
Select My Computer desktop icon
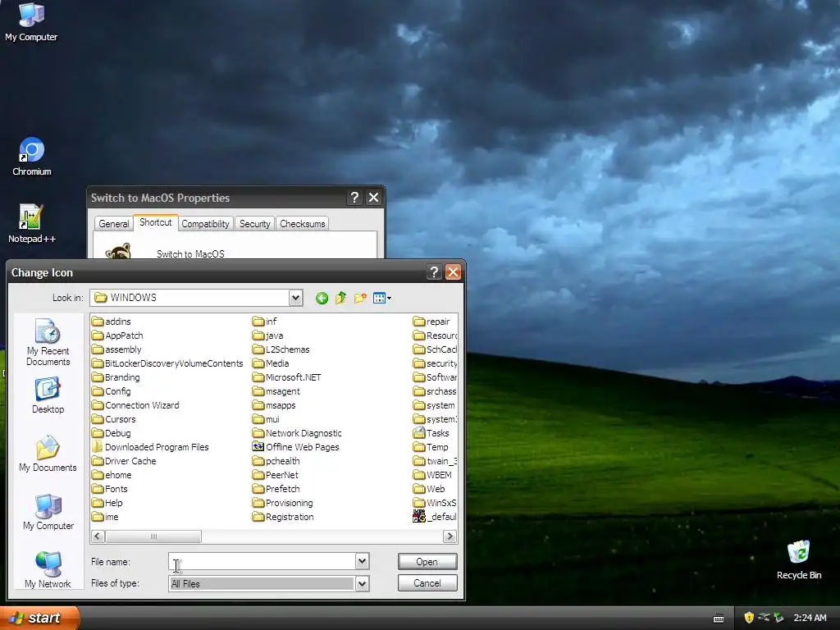pos(31,22)
